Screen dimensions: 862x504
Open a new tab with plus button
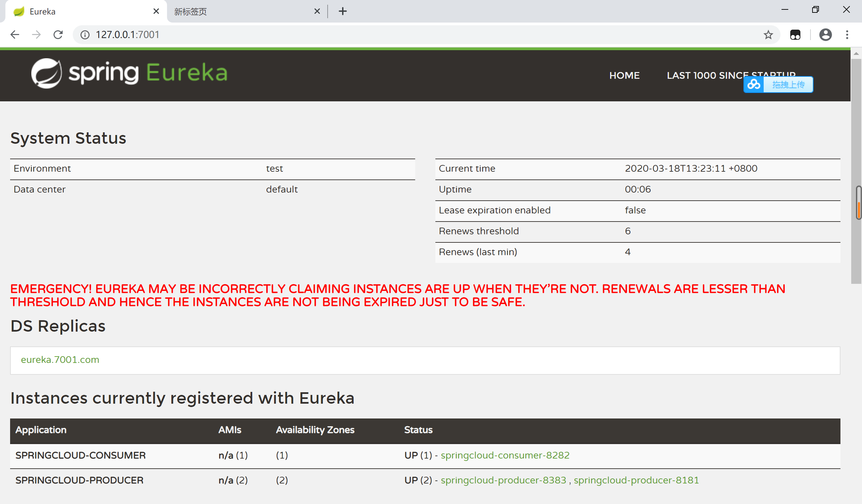[343, 11]
